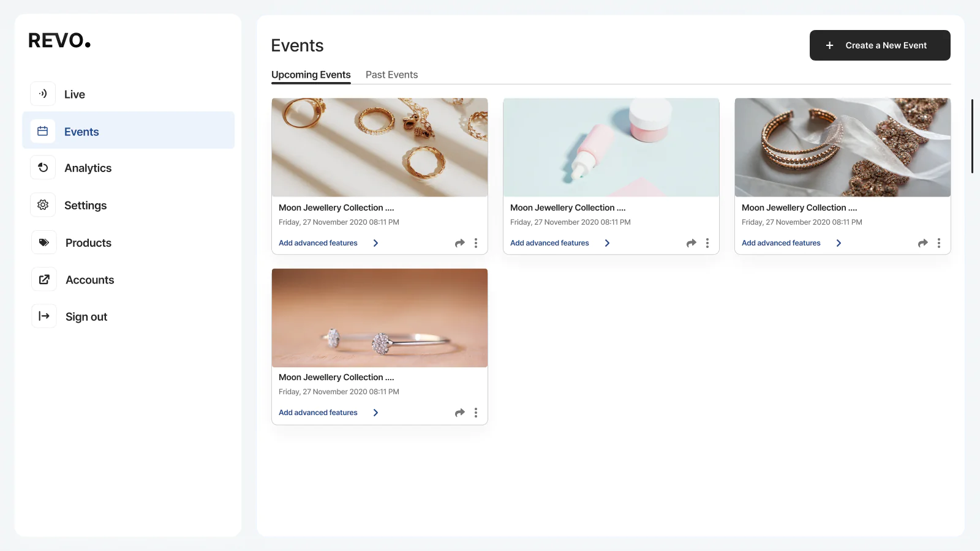Screen dimensions: 980x551
Task: Click Add advanced features on rose-gold bracelet card
Action: [781, 243]
